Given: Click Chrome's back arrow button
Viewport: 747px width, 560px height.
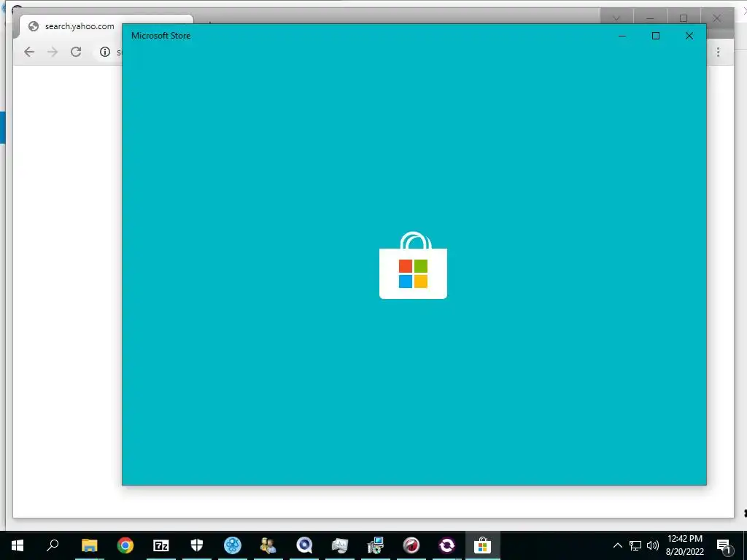Looking at the screenshot, I should tap(29, 52).
